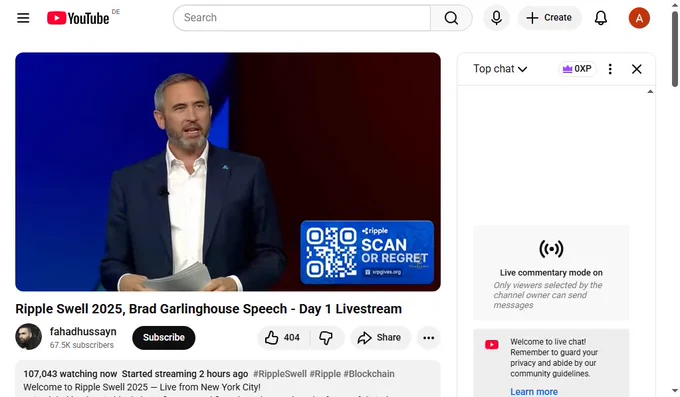Open account avatar menu

tap(639, 18)
